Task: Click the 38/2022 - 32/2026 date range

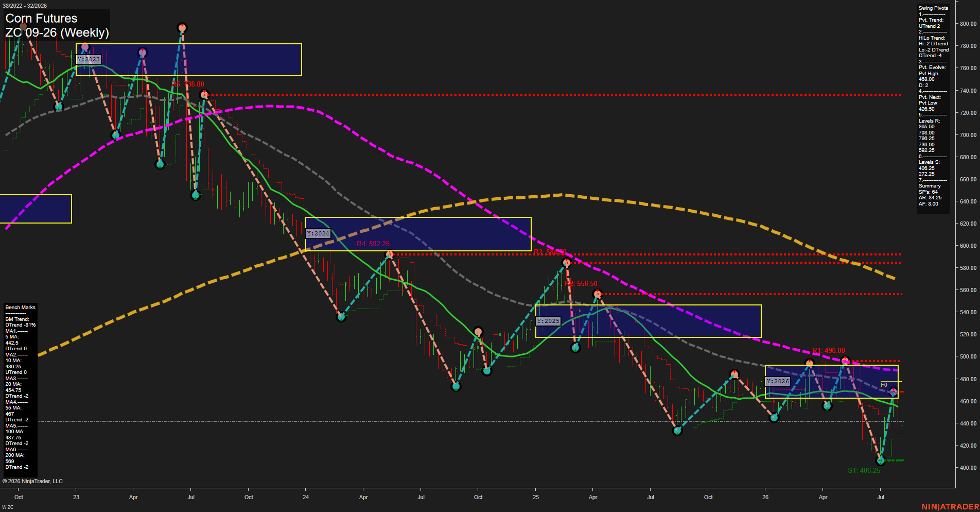Action: pyautogui.click(x=25, y=6)
